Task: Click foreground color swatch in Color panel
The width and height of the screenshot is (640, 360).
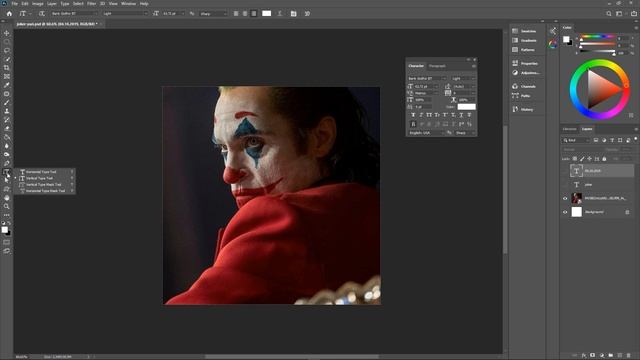Action: pos(566,39)
